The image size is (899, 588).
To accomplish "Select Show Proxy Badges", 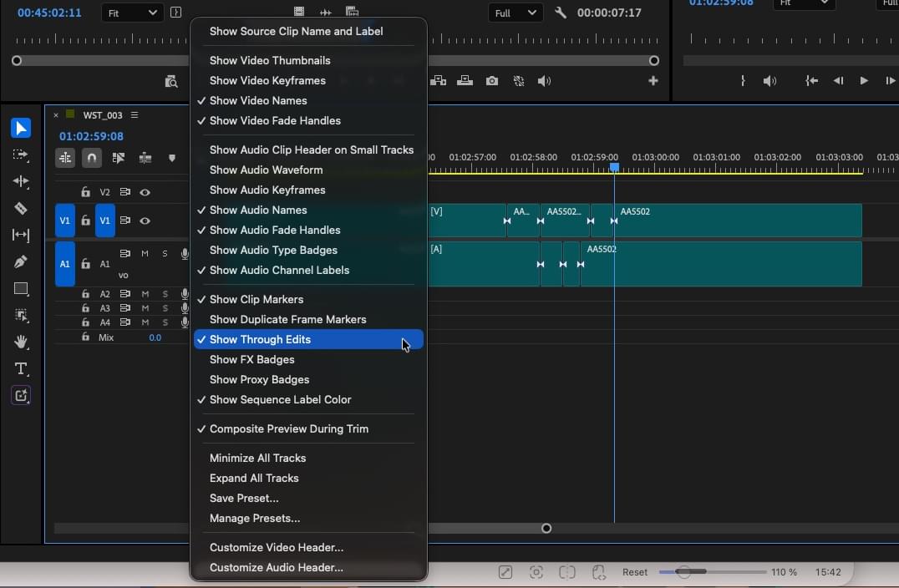I will (308, 379).
